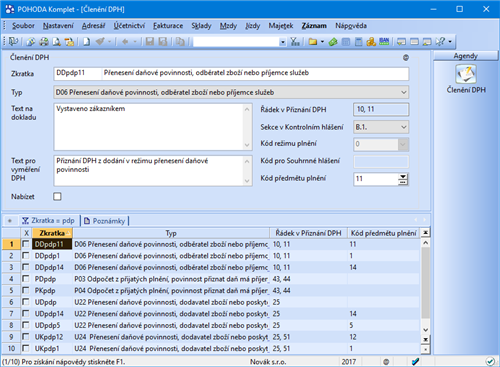Click the Agendy panel header button
This screenshot has height=367, width=500.
(x=466, y=56)
